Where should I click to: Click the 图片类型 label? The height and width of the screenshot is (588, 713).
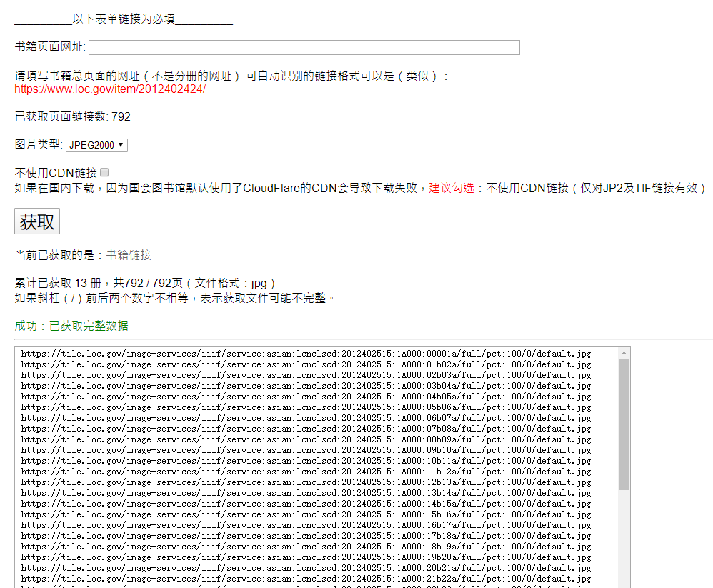(x=39, y=145)
